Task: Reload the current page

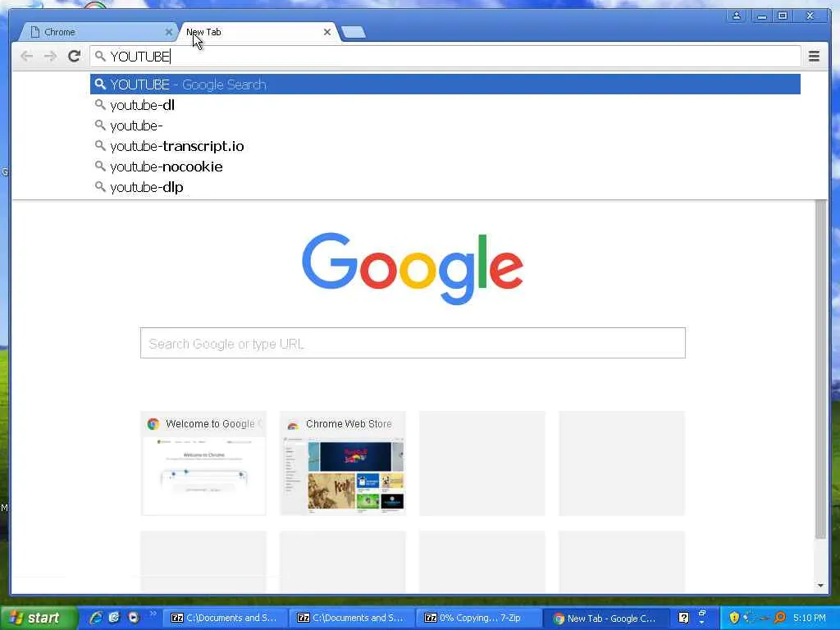Action: pyautogui.click(x=75, y=56)
